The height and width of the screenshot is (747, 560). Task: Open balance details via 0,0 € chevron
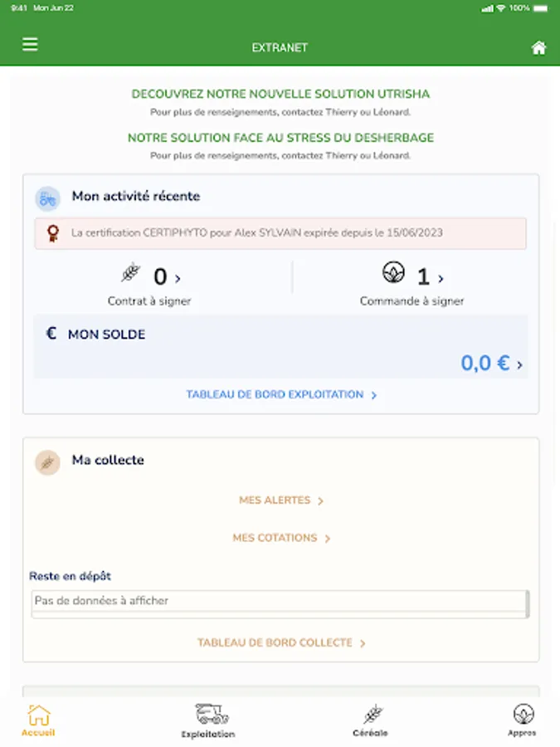[x=519, y=365]
